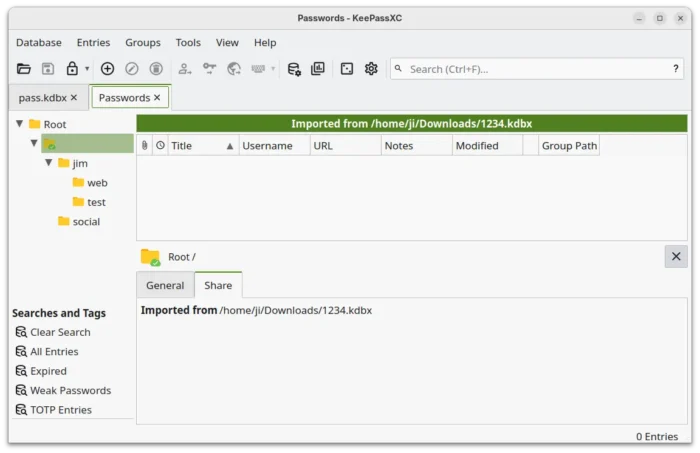Show Expired entries search

click(x=41, y=371)
